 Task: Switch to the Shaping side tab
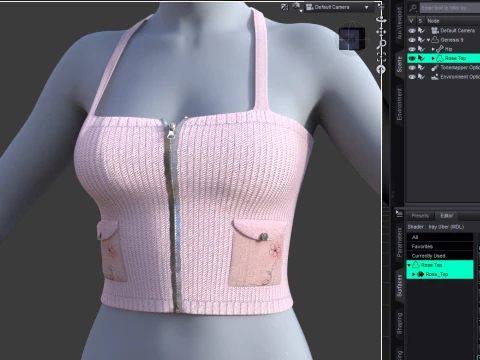(x=399, y=323)
